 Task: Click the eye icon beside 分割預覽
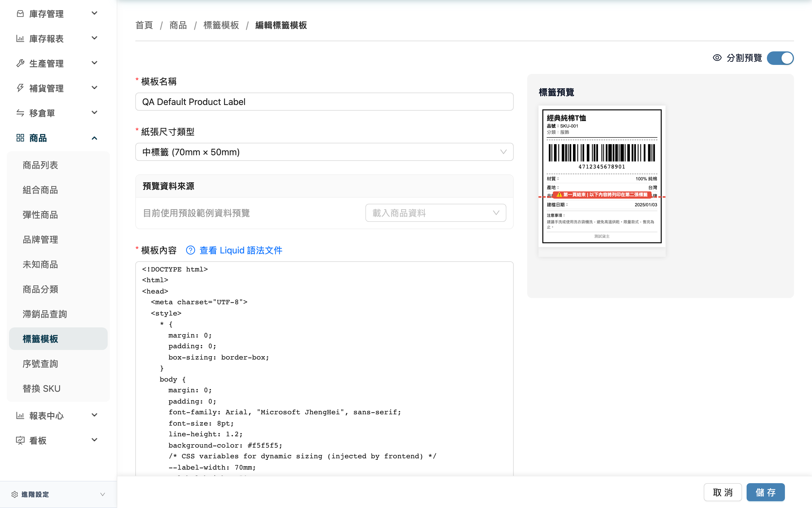[x=717, y=58]
